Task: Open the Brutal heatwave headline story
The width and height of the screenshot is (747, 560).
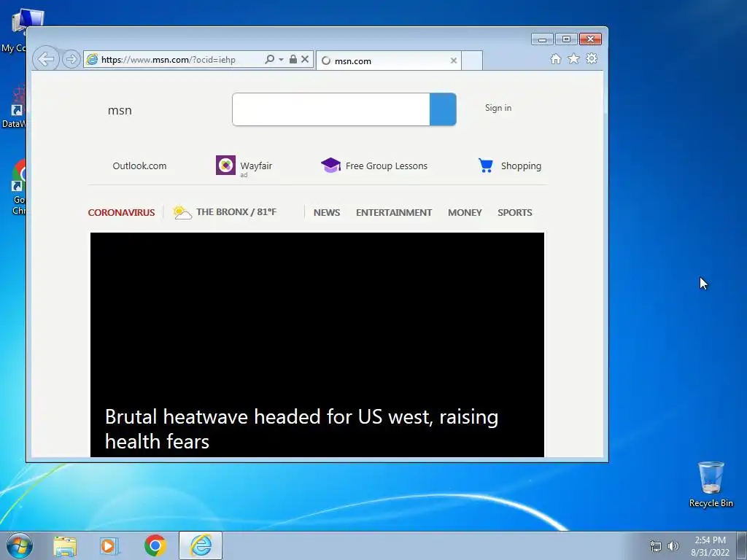Action: click(301, 429)
